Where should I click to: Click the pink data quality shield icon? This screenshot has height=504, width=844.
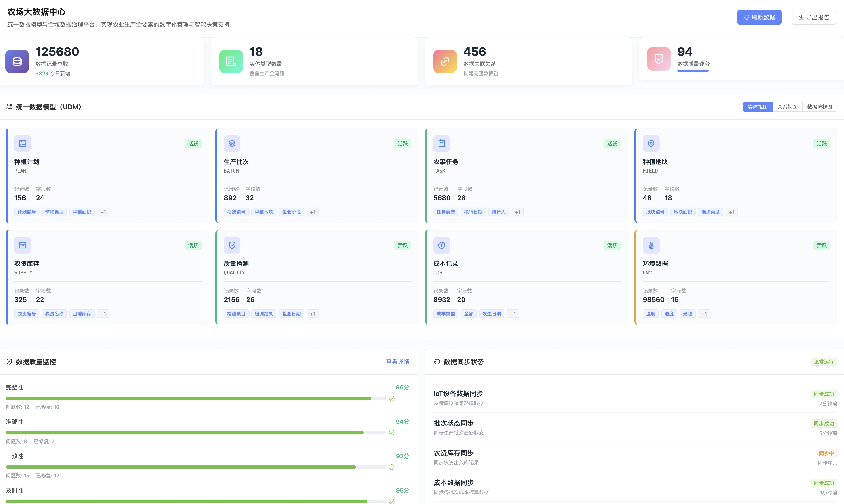click(x=659, y=59)
